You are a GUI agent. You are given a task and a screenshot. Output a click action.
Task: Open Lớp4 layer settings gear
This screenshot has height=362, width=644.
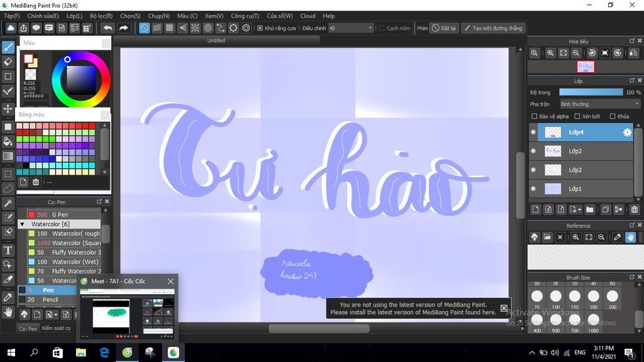pos(627,132)
